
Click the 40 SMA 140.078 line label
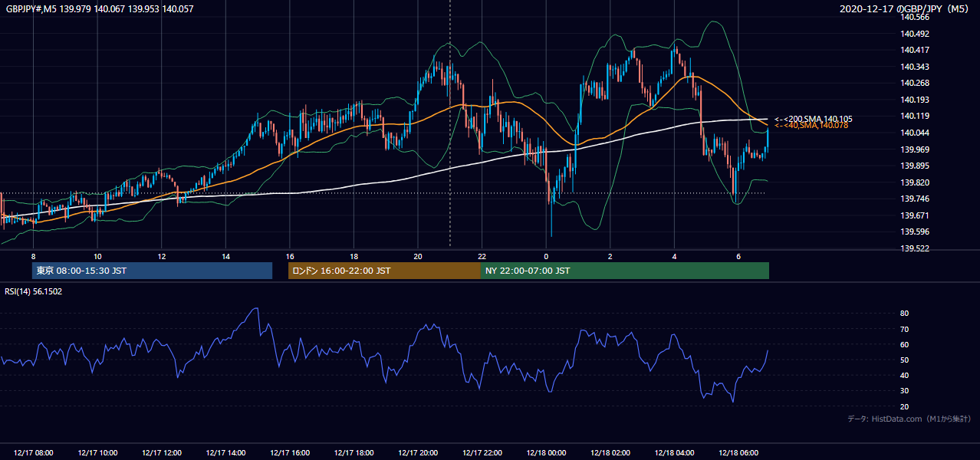811,126
